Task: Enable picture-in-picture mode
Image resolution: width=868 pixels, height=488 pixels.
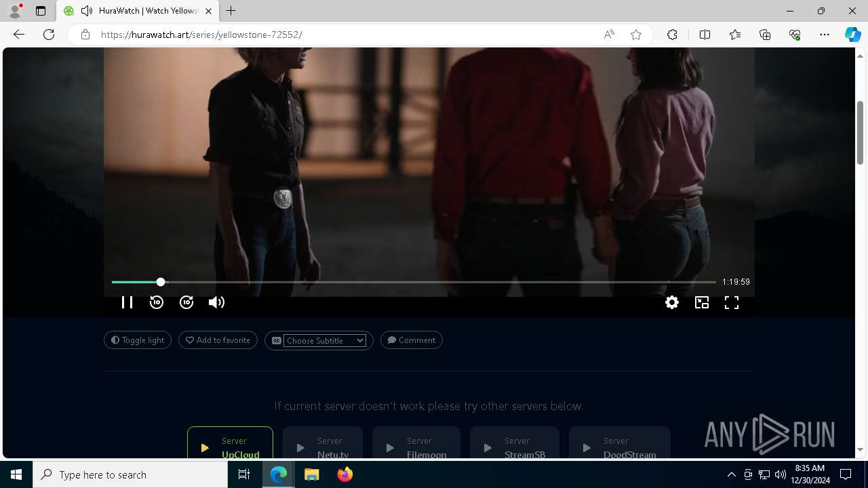Action: click(x=702, y=302)
